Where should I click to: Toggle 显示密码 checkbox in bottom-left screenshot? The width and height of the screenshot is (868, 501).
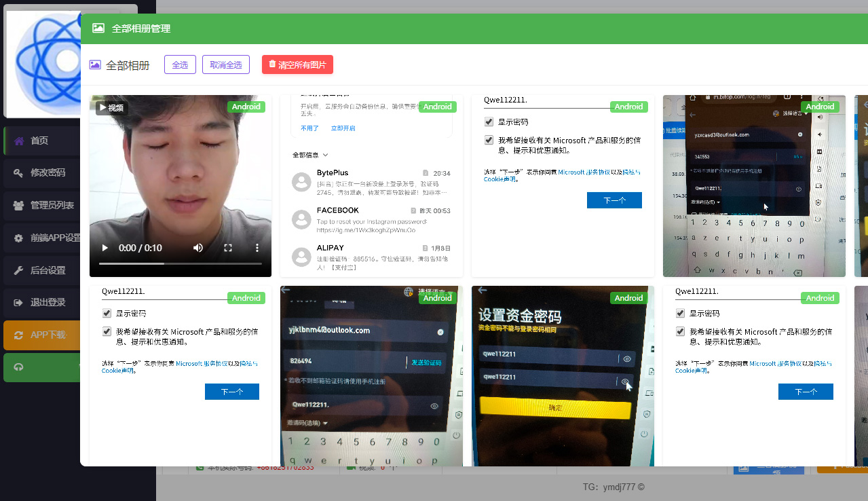(x=107, y=314)
